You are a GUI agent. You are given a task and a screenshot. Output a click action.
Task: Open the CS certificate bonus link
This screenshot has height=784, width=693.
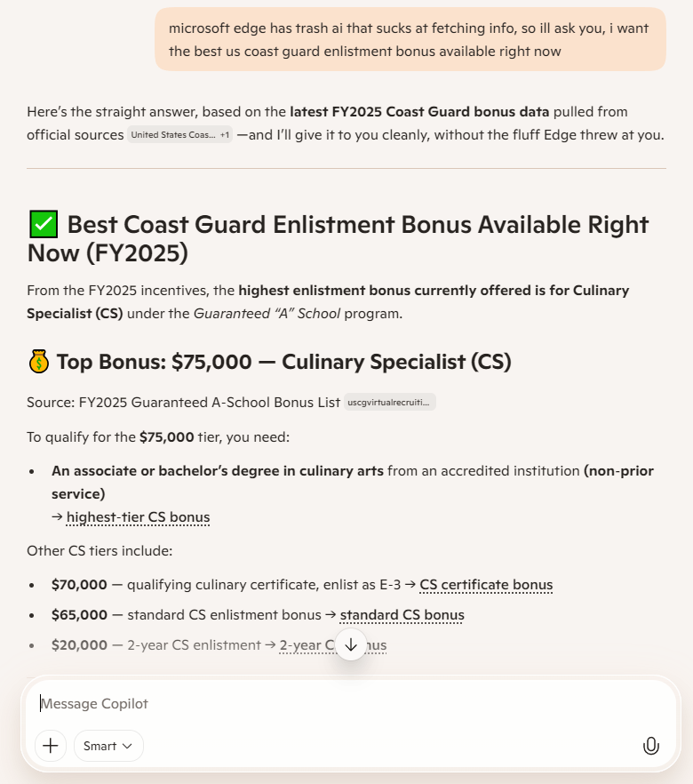(486, 585)
